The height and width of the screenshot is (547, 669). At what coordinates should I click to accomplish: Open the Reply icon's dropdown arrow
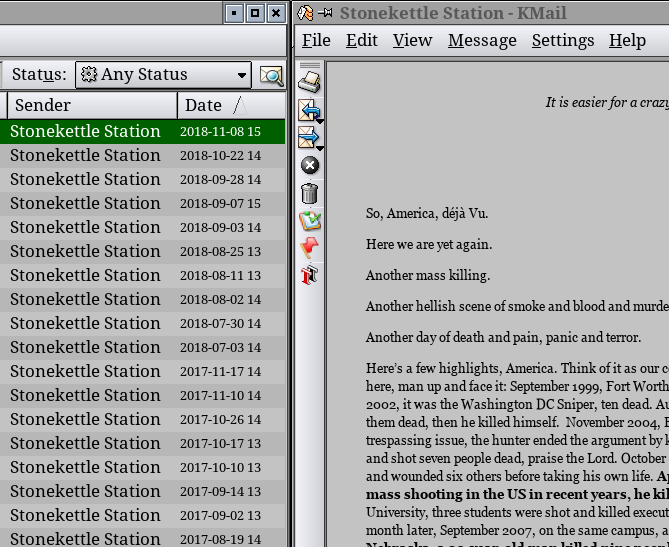320,122
